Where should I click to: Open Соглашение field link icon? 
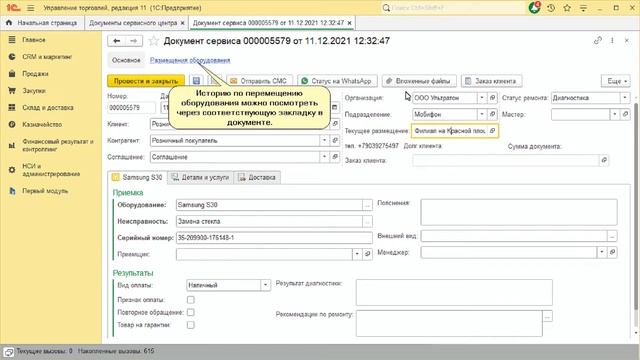(x=335, y=157)
